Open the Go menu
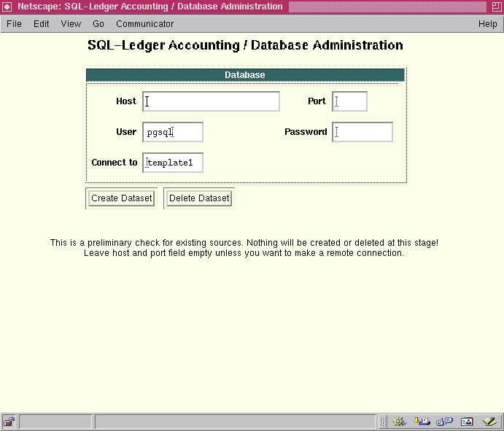The height and width of the screenshot is (431, 504). coord(98,24)
